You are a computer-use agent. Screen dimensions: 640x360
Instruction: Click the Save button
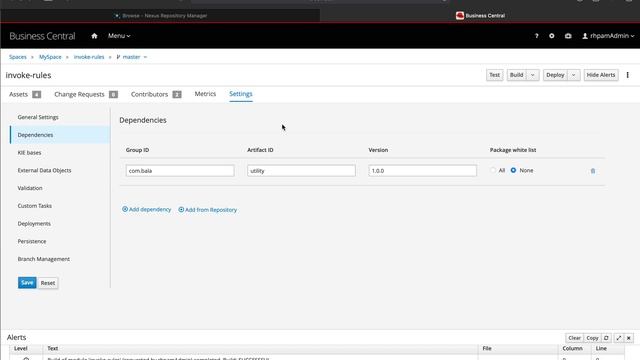(27, 283)
